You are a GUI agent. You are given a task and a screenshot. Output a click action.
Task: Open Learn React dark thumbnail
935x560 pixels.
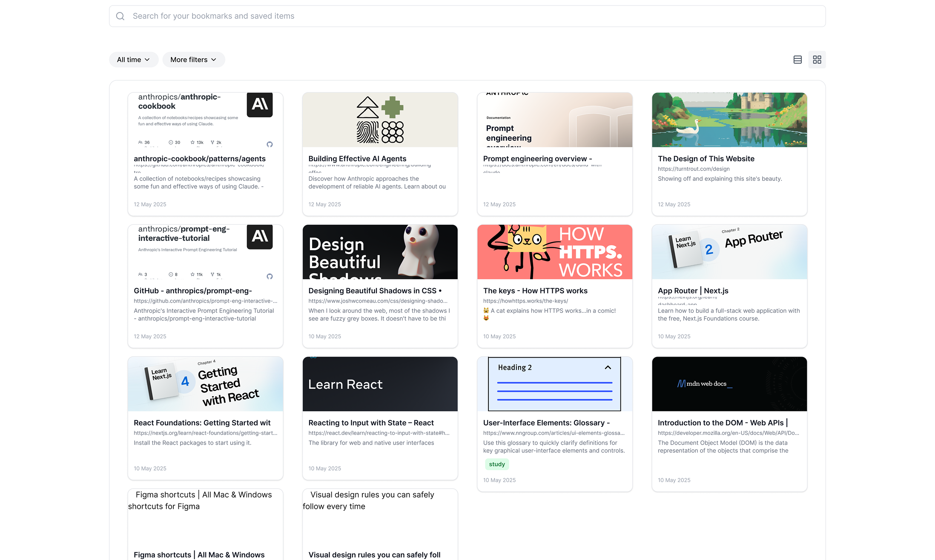(380, 384)
